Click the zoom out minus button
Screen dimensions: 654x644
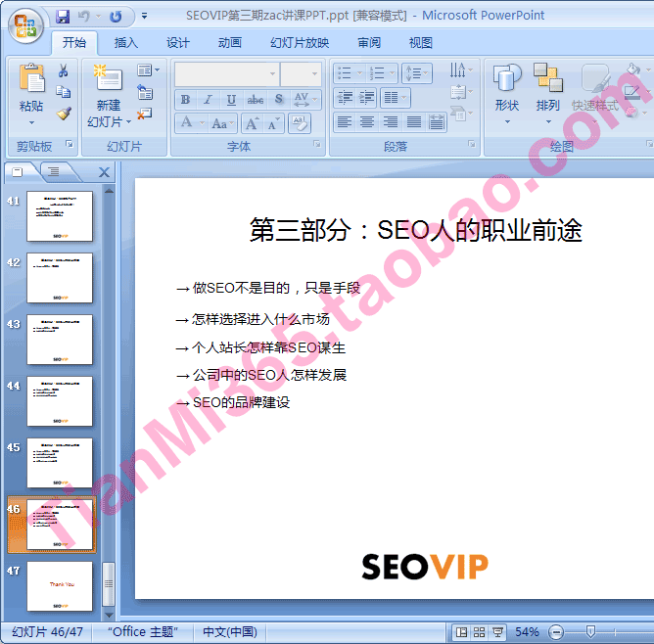point(556,632)
